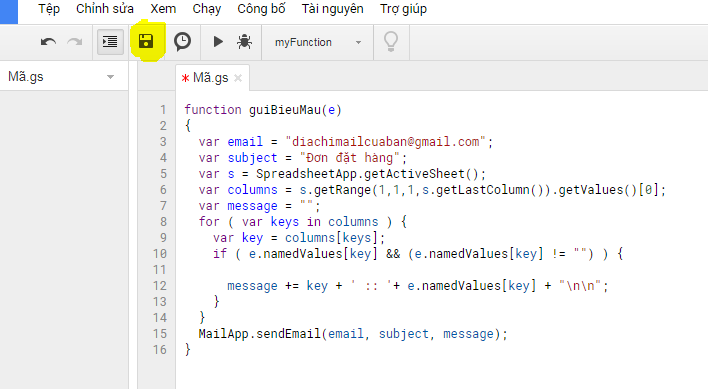Open the Xem menu
708x389 pixels.
pyautogui.click(x=163, y=9)
